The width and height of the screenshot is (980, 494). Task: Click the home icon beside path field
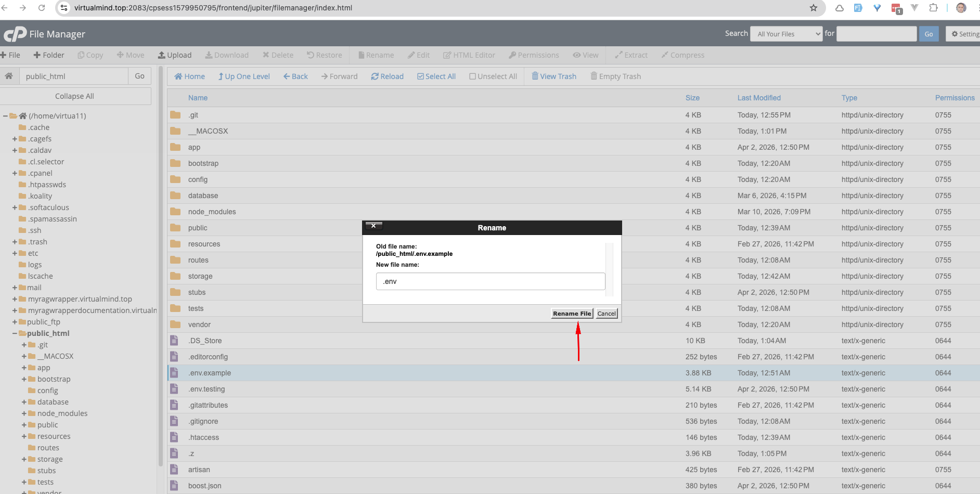pyautogui.click(x=9, y=76)
